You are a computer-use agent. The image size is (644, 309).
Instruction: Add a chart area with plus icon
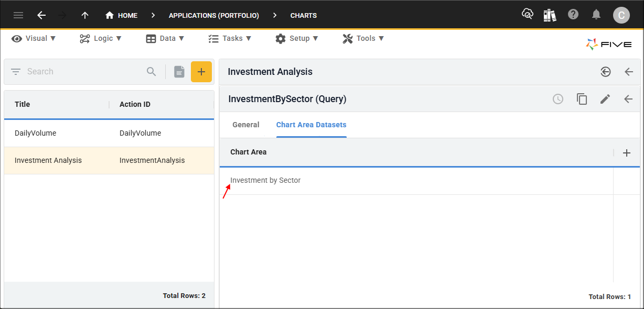point(626,153)
